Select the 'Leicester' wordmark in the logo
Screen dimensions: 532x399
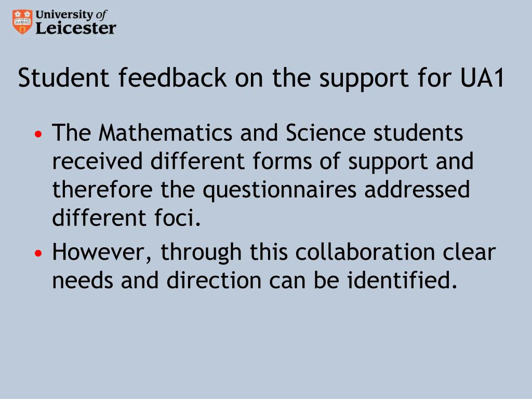(76, 28)
